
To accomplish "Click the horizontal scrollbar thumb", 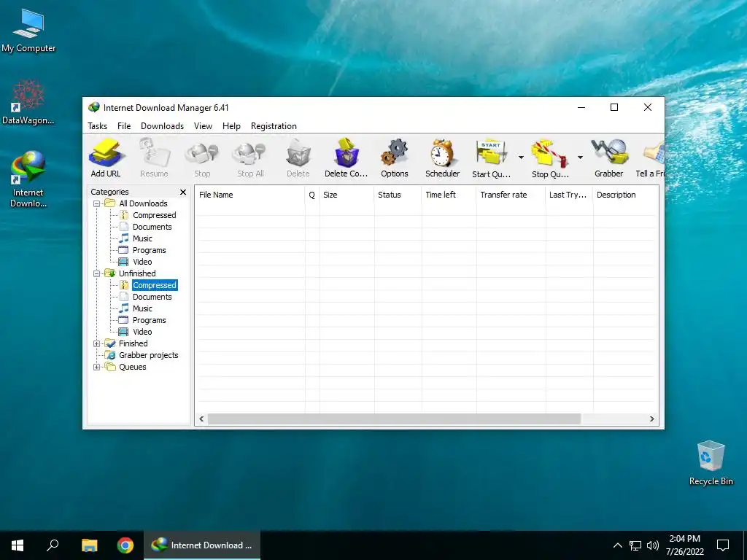I will click(395, 419).
